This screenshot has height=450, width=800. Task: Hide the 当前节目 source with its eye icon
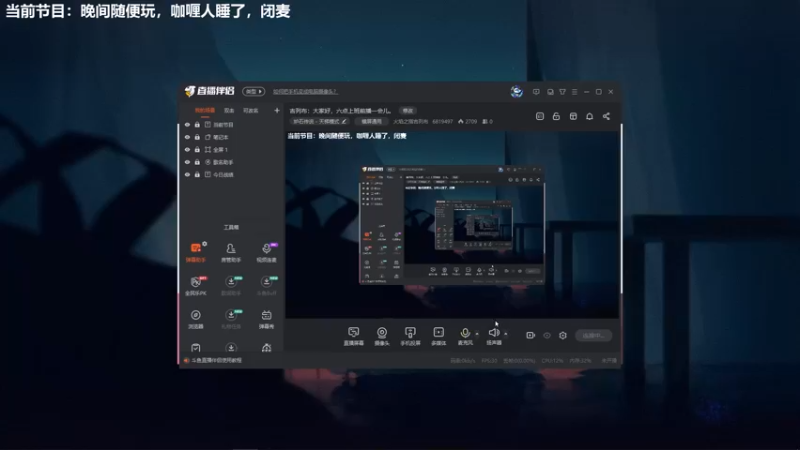(x=187, y=124)
